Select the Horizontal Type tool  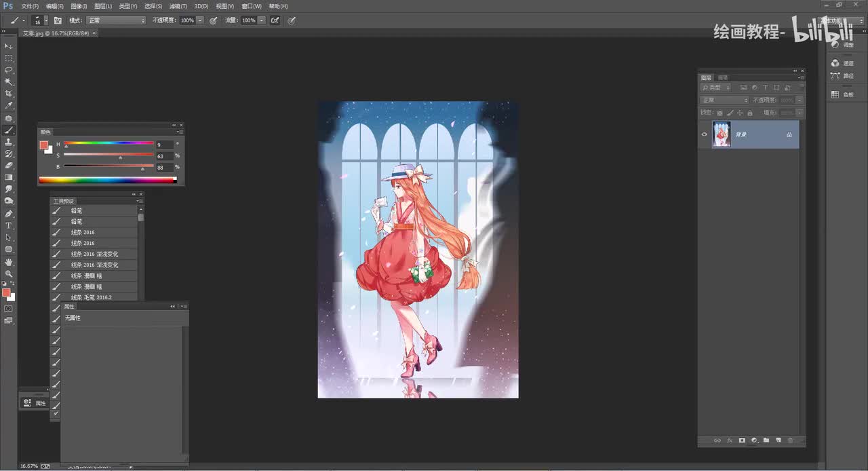tap(9, 225)
